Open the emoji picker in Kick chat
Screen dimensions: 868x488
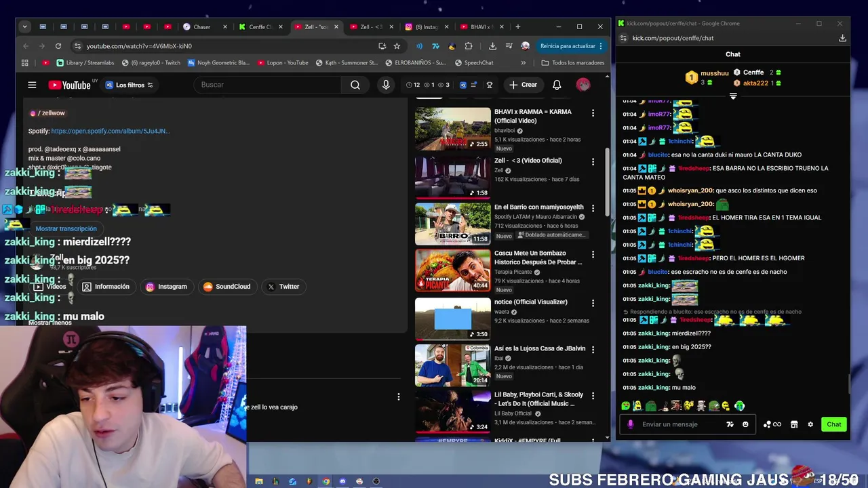pos(745,424)
